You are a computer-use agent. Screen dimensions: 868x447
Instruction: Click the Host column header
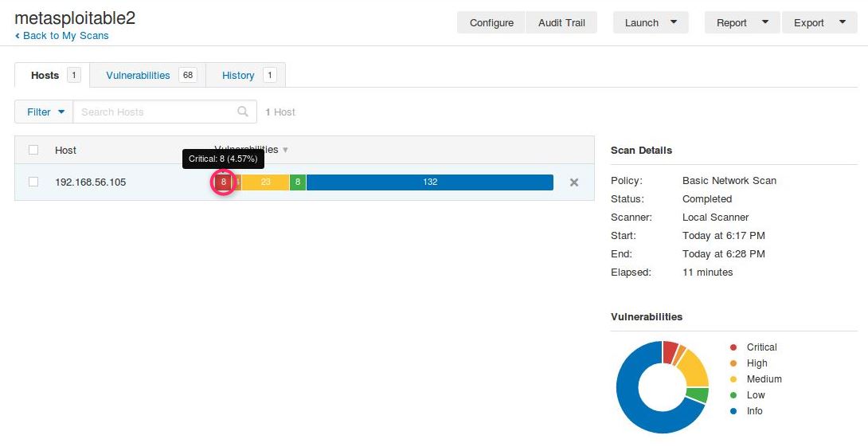(x=65, y=150)
